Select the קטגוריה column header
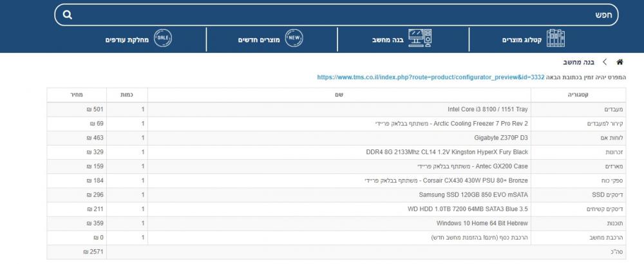This screenshot has height=264, width=644. [578, 95]
